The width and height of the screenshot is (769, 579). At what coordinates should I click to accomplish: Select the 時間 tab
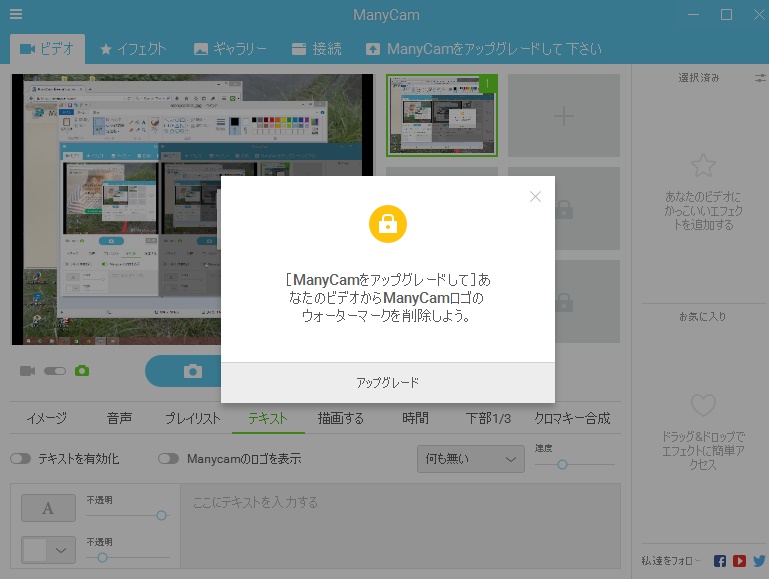[x=415, y=418]
